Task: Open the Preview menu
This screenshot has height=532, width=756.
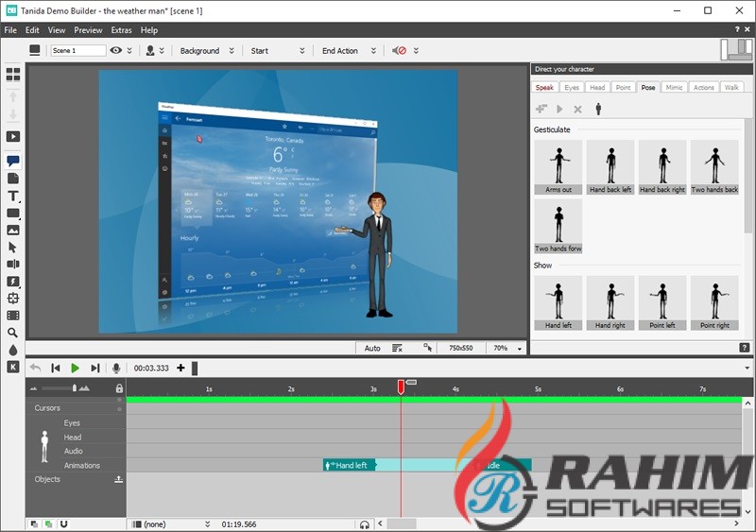Action: pos(88,30)
